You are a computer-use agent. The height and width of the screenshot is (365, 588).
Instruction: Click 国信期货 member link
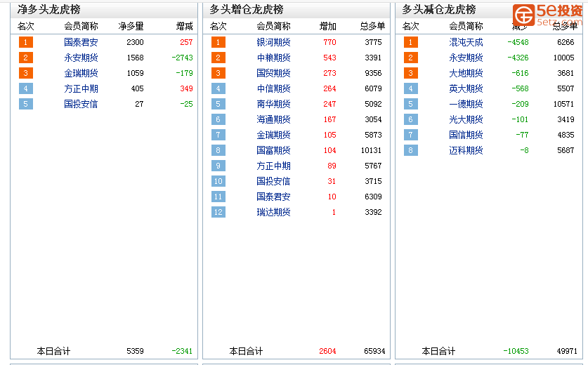(466, 135)
